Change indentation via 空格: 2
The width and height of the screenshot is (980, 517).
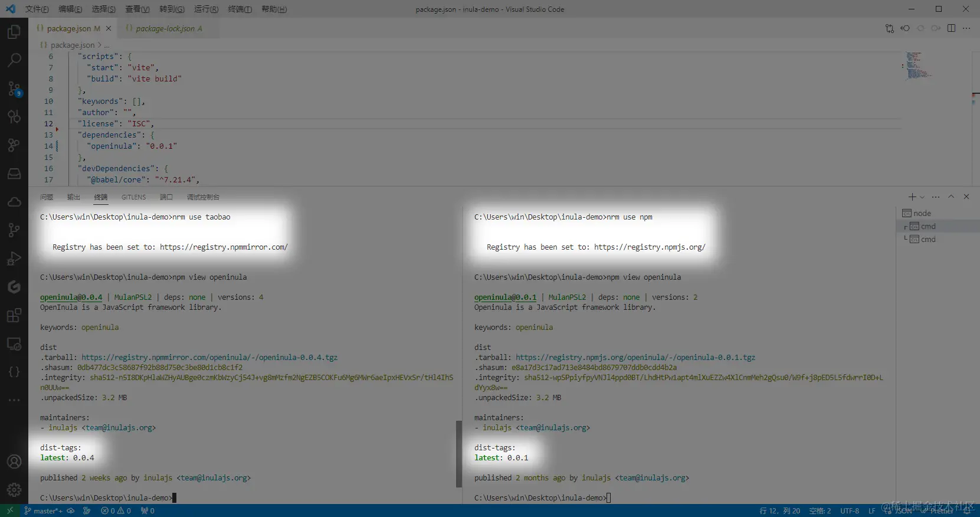[820, 511]
